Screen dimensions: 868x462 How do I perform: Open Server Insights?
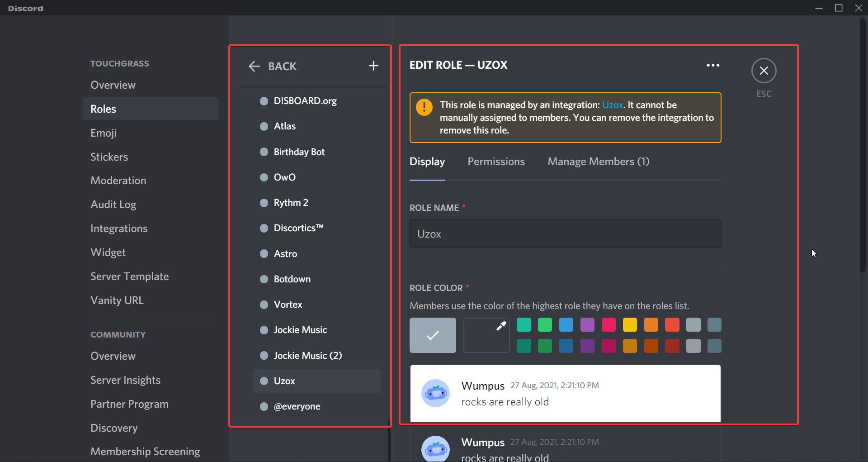pos(151,380)
